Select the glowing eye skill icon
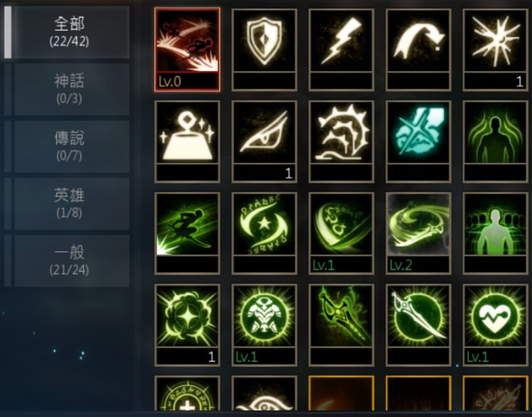The width and height of the screenshot is (532, 417). (x=264, y=141)
